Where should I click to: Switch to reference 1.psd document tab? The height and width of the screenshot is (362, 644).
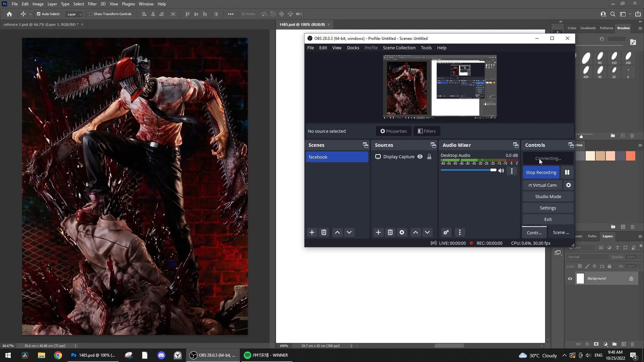41,24
